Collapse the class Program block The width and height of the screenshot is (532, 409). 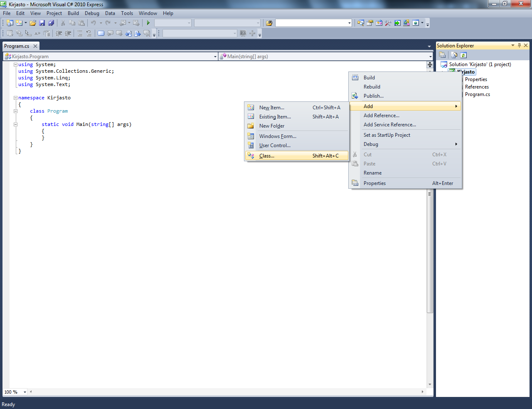click(x=15, y=111)
